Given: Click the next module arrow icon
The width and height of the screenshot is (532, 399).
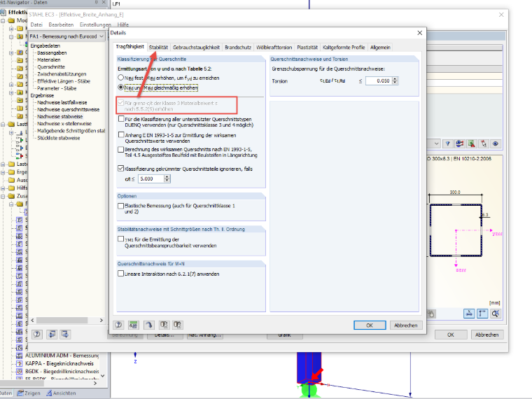Looking at the screenshot, I should (x=65, y=334).
